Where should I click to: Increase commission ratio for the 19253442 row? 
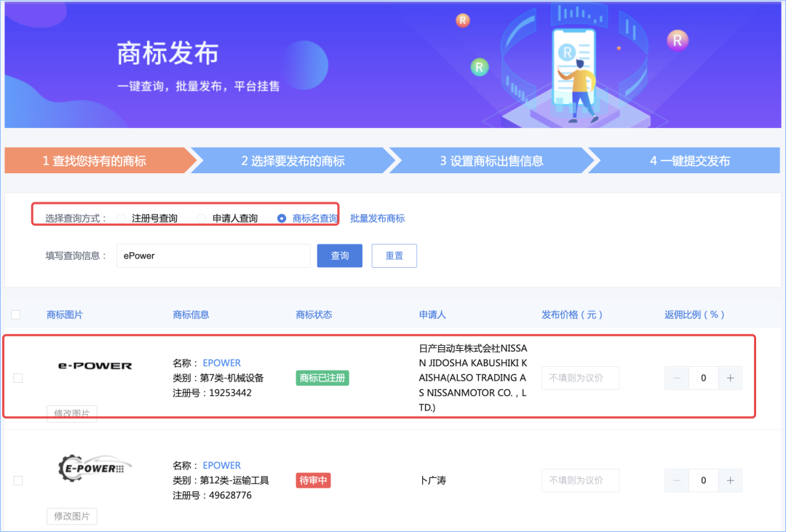click(x=731, y=378)
